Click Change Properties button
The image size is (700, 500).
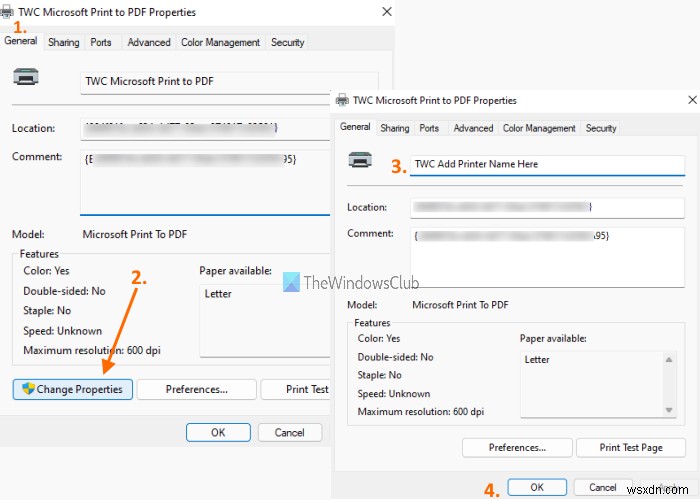(73, 389)
